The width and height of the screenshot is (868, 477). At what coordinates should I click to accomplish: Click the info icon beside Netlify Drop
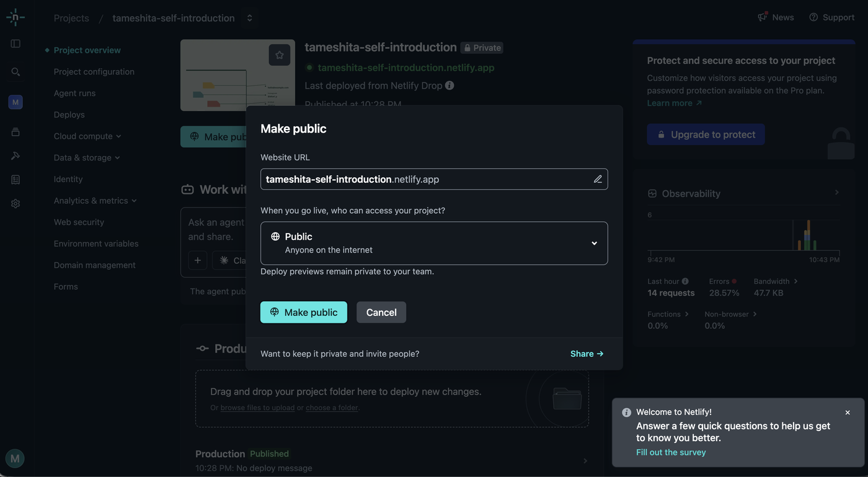[x=449, y=85]
